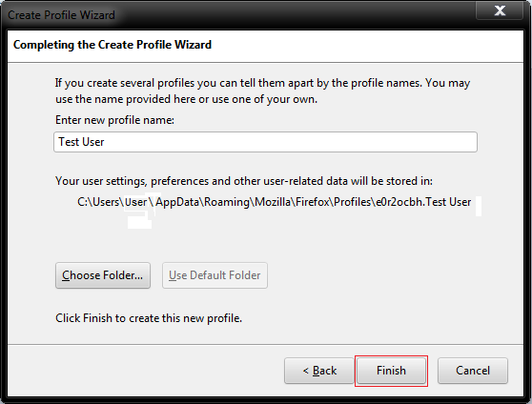
Task: Click the C:\Users start of the path
Action: coord(98,202)
